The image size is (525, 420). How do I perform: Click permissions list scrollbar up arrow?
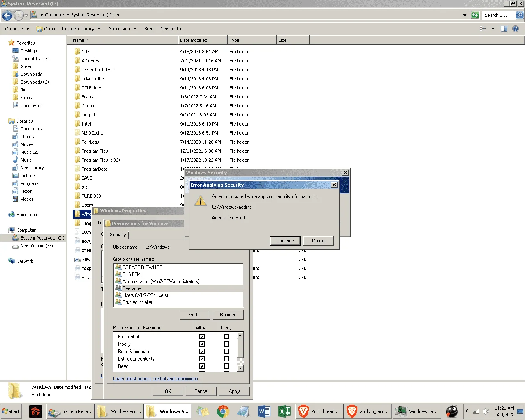click(240, 336)
